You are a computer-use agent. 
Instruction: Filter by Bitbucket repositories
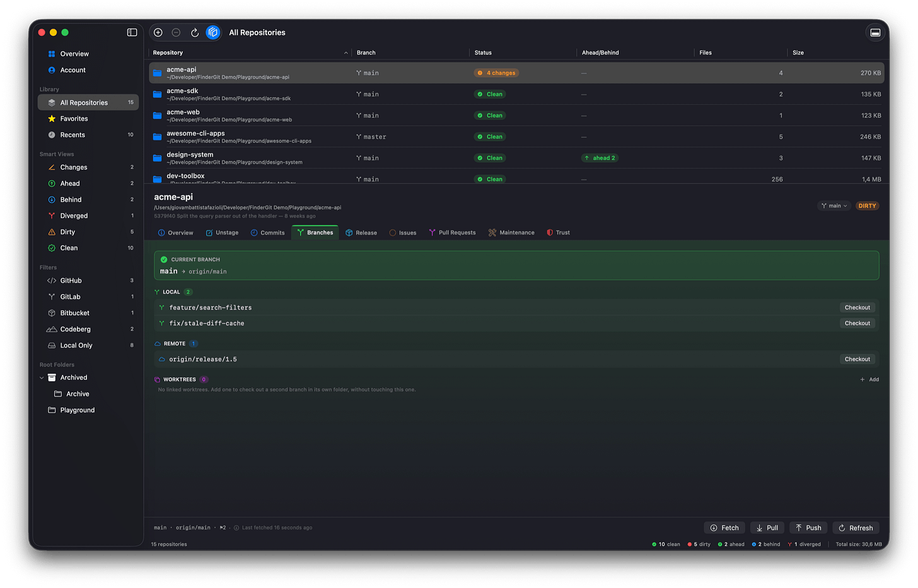(x=88, y=313)
